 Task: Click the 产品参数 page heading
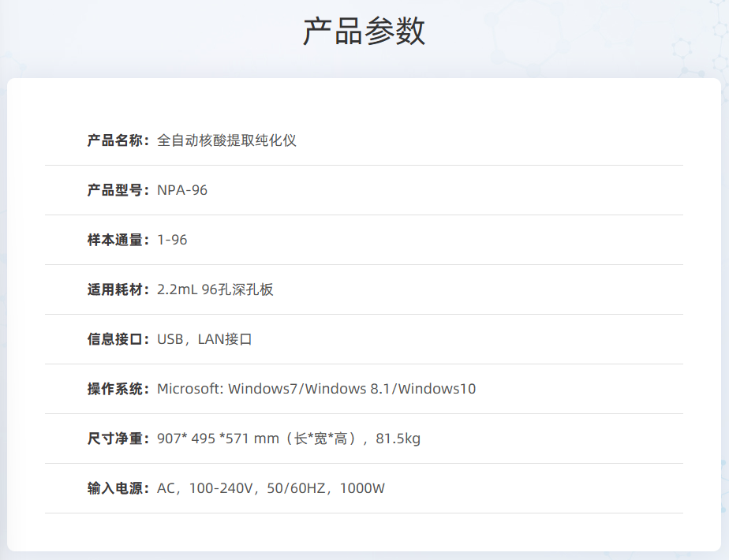pyautogui.click(x=364, y=32)
